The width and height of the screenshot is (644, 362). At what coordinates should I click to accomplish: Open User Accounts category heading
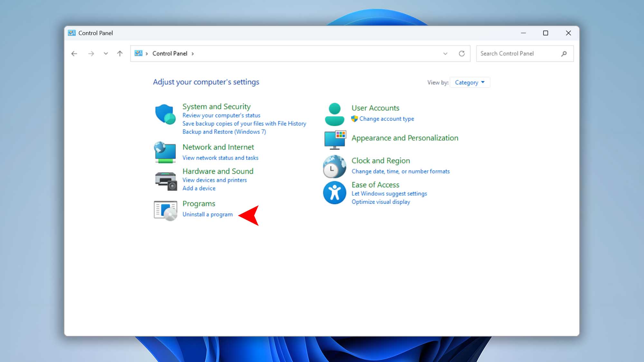point(375,108)
